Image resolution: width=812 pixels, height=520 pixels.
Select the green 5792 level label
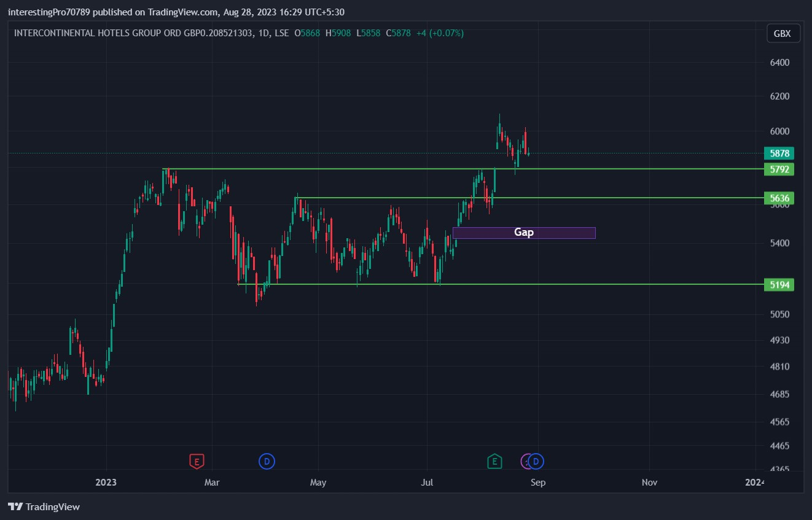(x=779, y=169)
